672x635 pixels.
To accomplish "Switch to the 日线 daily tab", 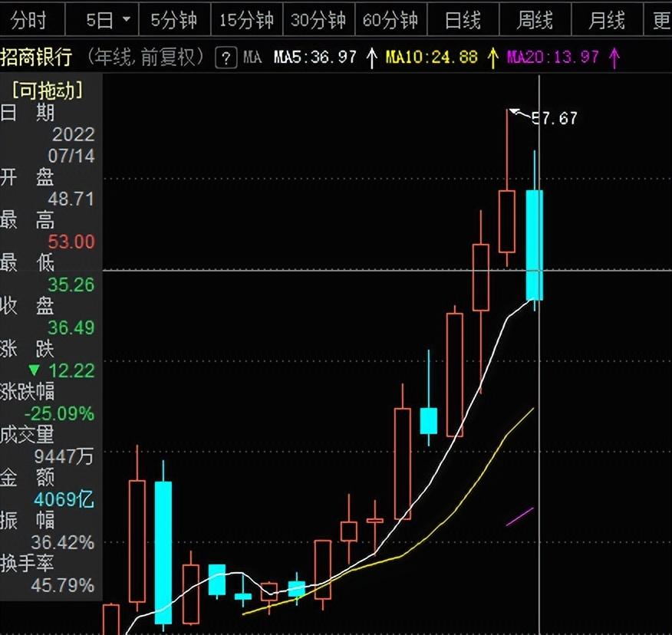I will (463, 20).
